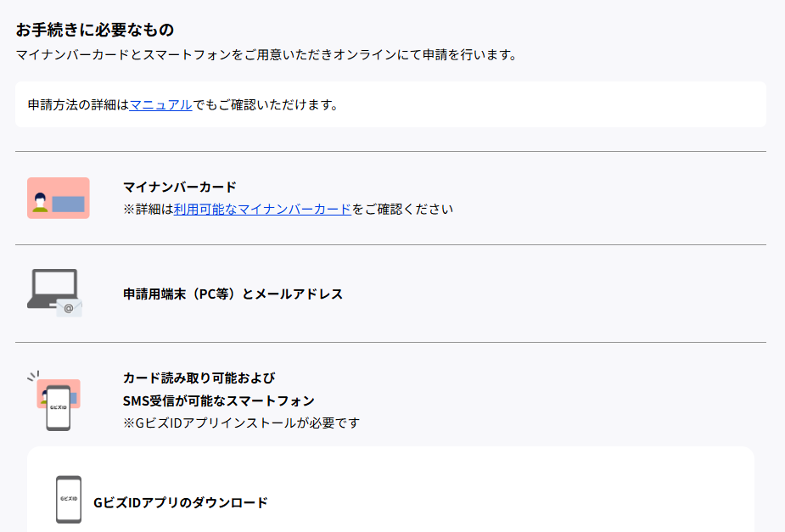Click the お手続きに必要なもの section title
This screenshot has height=532, width=785.
94,30
